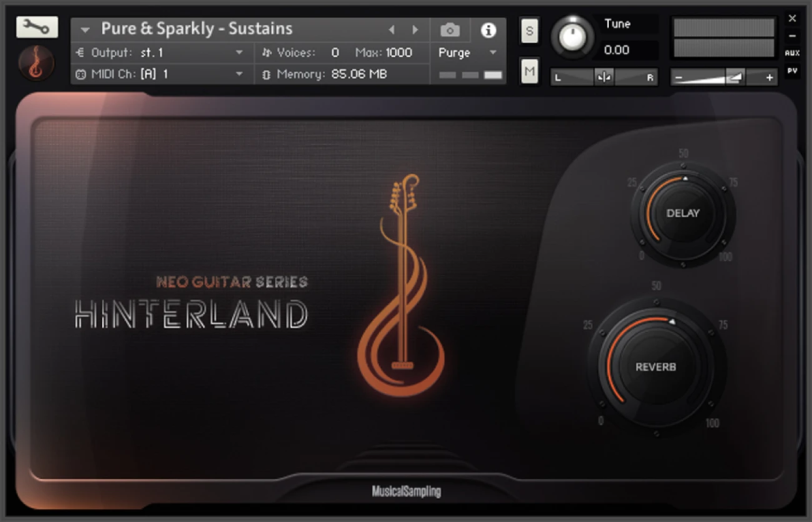Load next instrument with the right arrow
The image size is (812, 522).
(x=414, y=30)
